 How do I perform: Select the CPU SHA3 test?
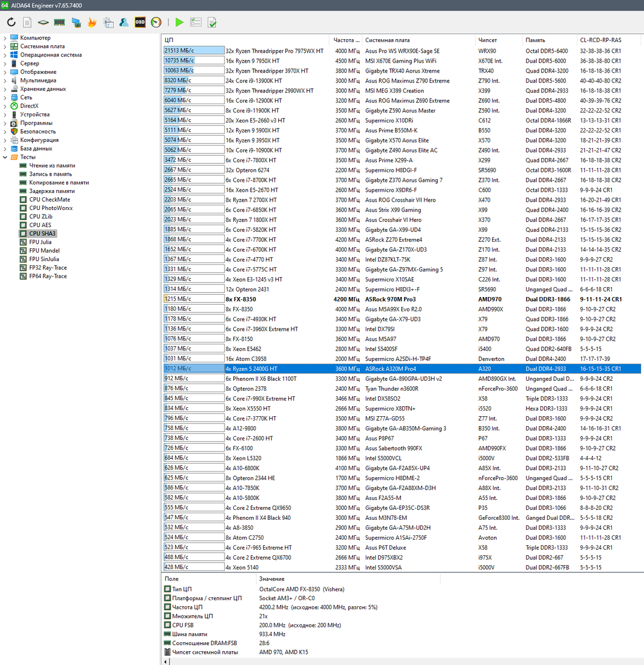click(42, 233)
